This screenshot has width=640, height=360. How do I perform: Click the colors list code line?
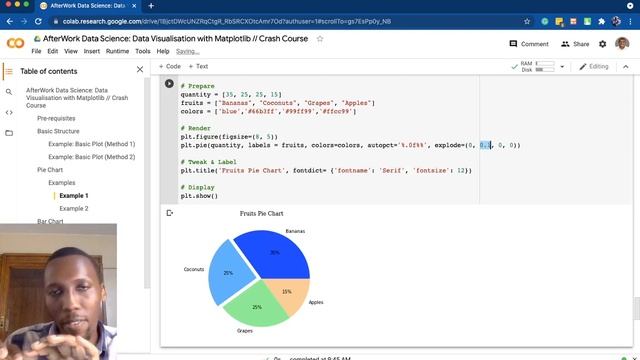(x=269, y=111)
